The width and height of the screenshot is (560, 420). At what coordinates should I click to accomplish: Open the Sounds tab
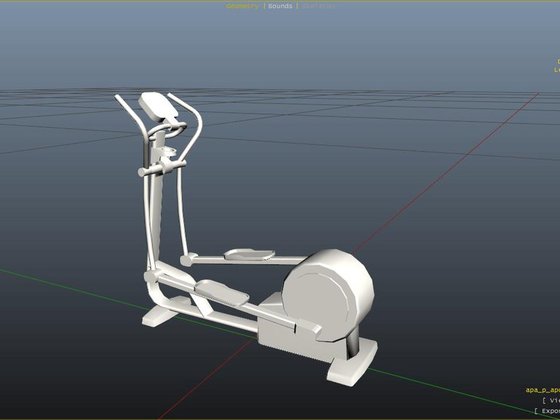280,6
